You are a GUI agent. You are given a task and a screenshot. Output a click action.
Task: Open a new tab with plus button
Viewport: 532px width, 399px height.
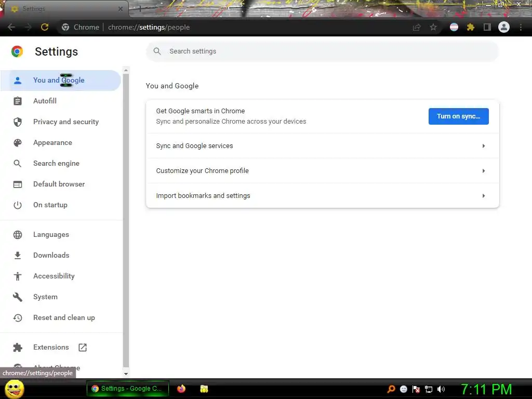click(140, 9)
